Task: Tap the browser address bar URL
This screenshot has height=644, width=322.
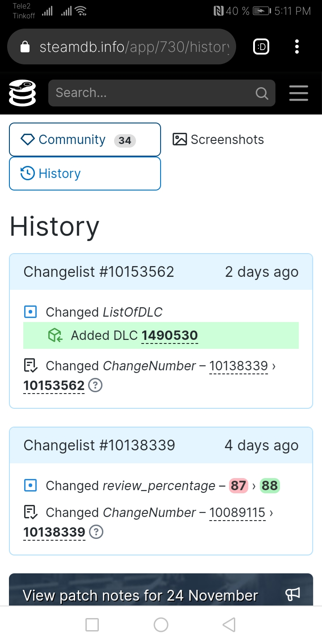Action: [x=134, y=47]
